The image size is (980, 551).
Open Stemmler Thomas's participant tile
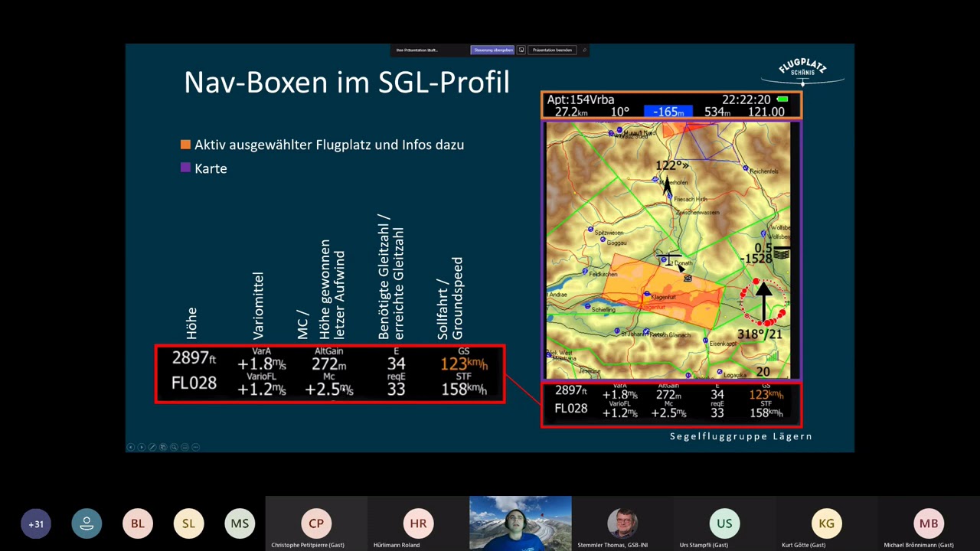[622, 523]
